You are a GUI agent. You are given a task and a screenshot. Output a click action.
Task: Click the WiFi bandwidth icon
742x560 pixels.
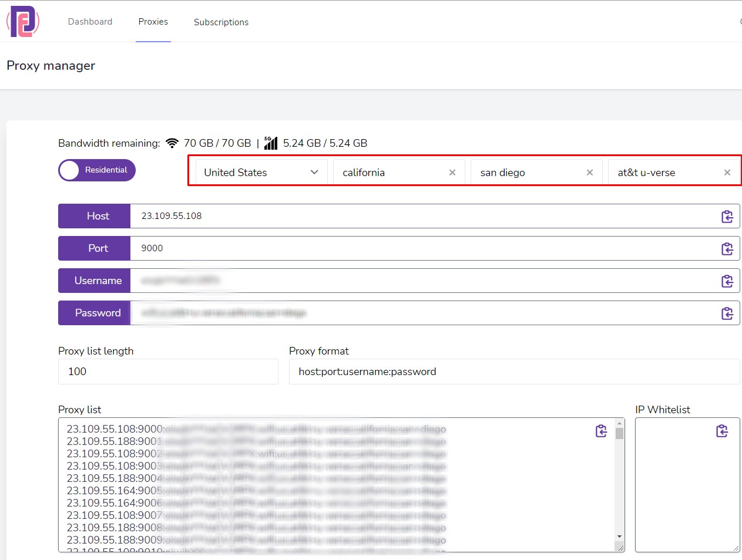click(x=172, y=143)
